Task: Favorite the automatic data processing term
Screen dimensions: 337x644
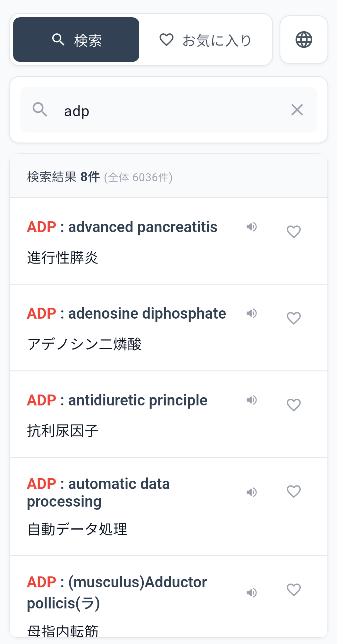Action: [x=294, y=491]
